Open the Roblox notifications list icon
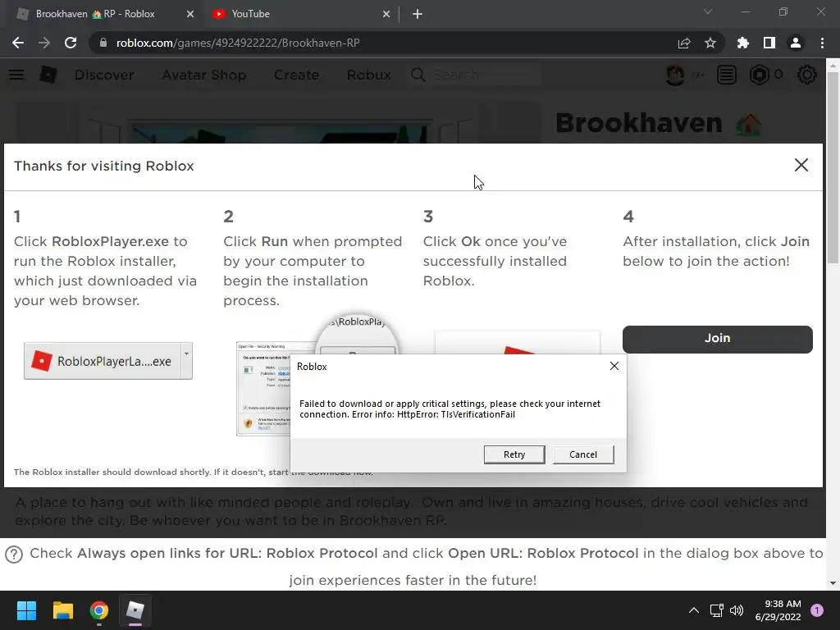840x630 pixels. 727,75
